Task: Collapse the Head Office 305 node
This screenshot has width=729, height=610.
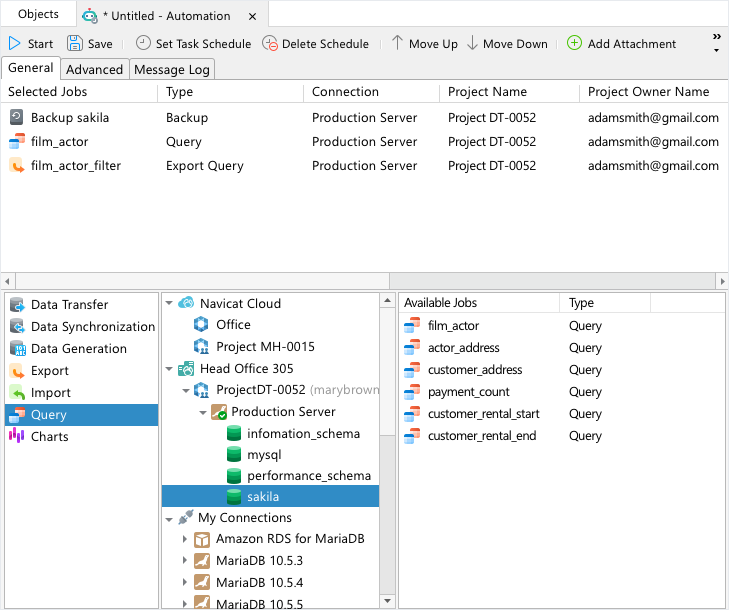Action: coord(169,369)
